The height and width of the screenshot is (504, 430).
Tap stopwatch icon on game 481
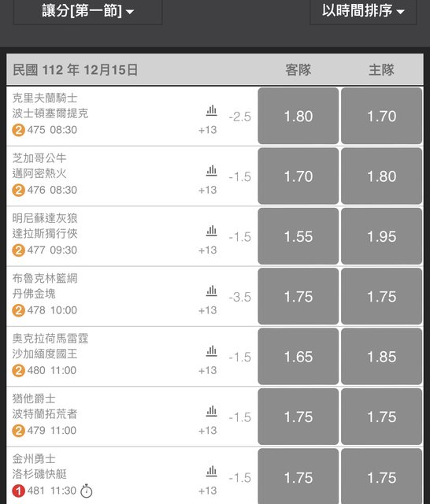[86, 491]
